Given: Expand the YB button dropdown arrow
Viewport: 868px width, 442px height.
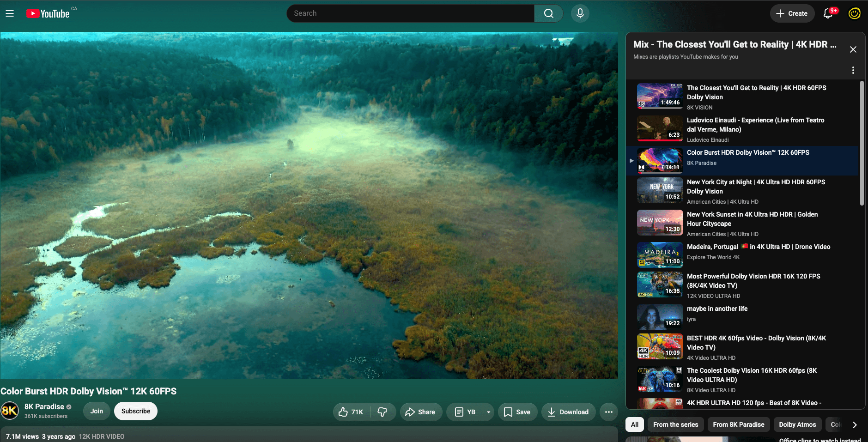Looking at the screenshot, I should tap(488, 412).
